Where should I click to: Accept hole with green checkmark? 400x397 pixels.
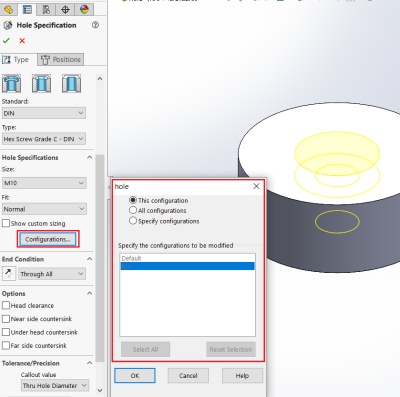click(x=6, y=41)
